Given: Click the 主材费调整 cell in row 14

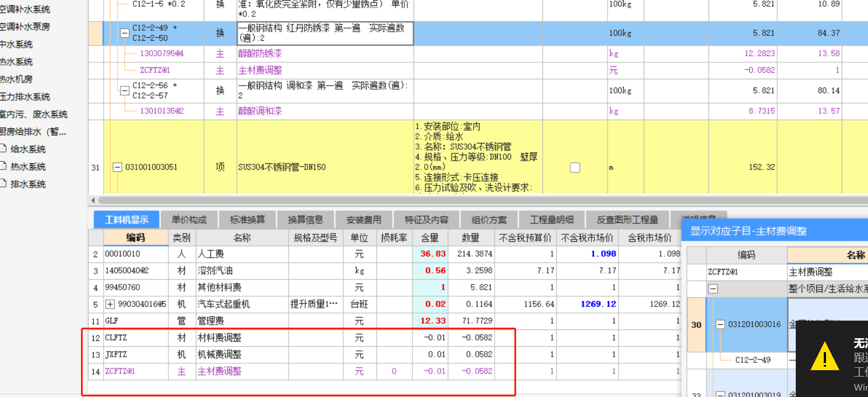Looking at the screenshot, I should coord(242,371).
